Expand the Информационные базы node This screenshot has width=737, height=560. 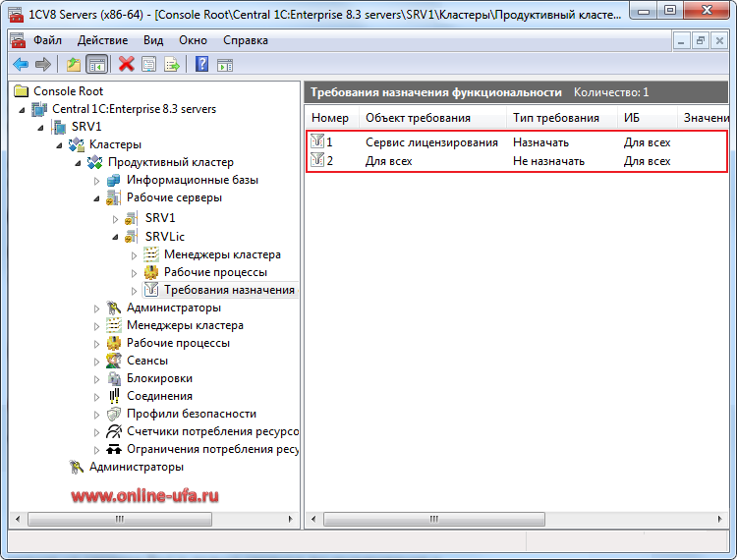pos(97,181)
